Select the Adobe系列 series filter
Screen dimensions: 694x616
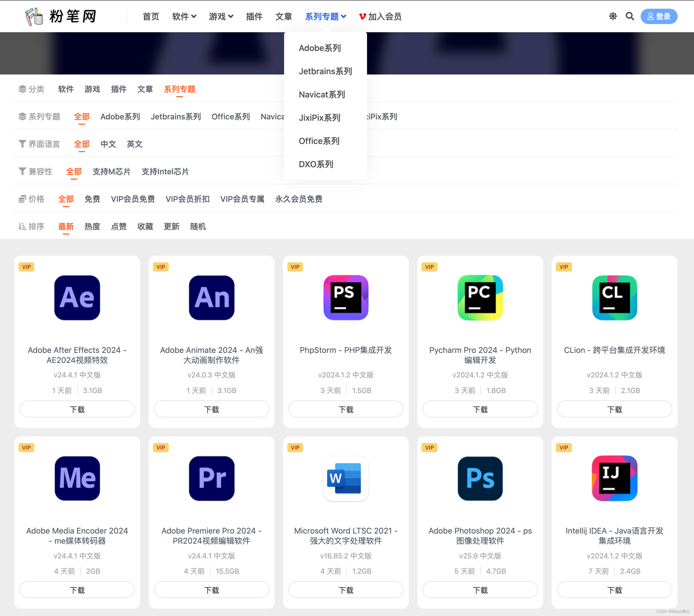pos(120,116)
